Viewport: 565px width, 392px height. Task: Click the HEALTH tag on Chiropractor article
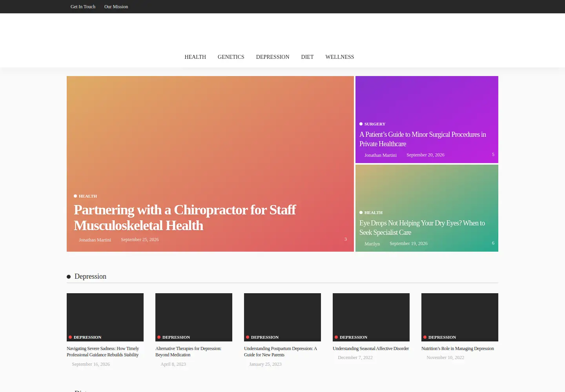[88, 196]
